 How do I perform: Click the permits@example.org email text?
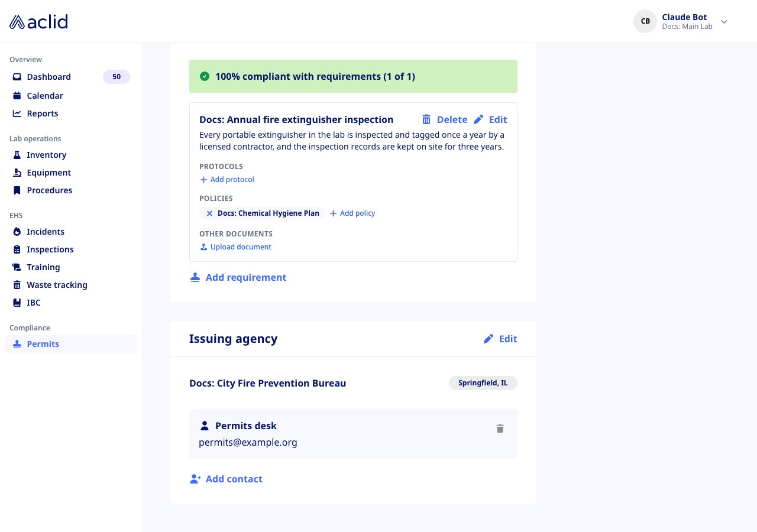point(248,442)
